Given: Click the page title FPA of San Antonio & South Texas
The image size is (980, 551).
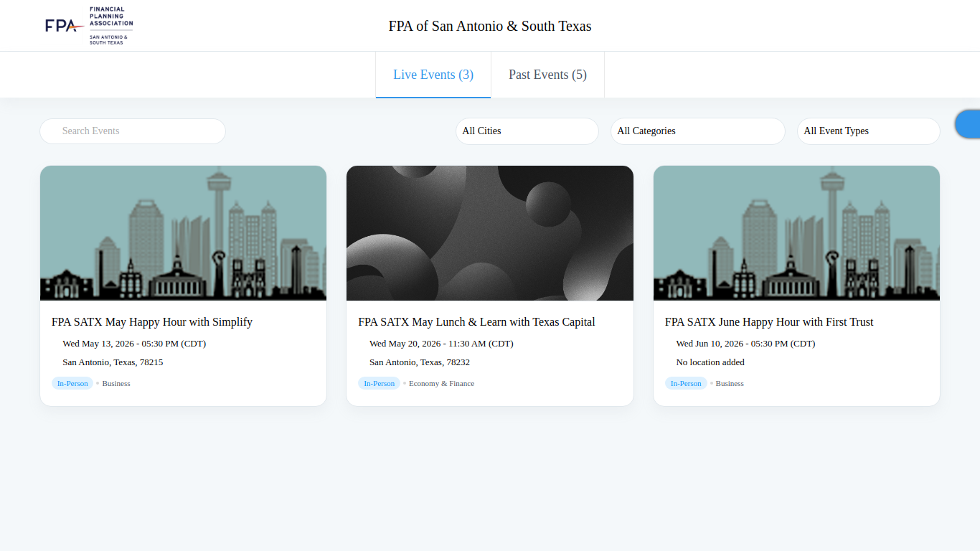Looking at the screenshot, I should (x=490, y=26).
